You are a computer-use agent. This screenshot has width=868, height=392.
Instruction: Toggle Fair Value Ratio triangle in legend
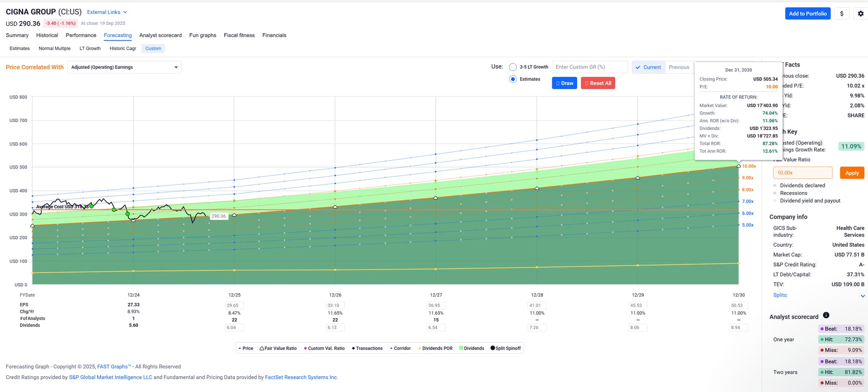tap(262, 349)
